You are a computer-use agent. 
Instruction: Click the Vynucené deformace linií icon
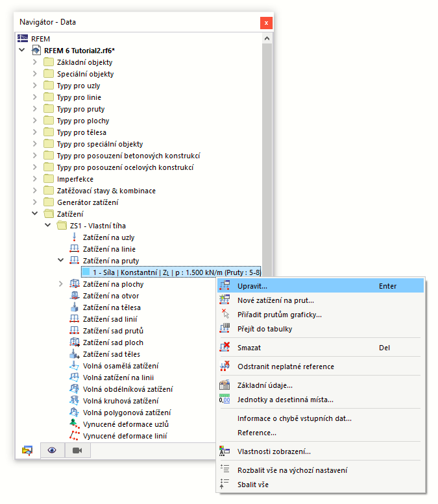pos(74,435)
